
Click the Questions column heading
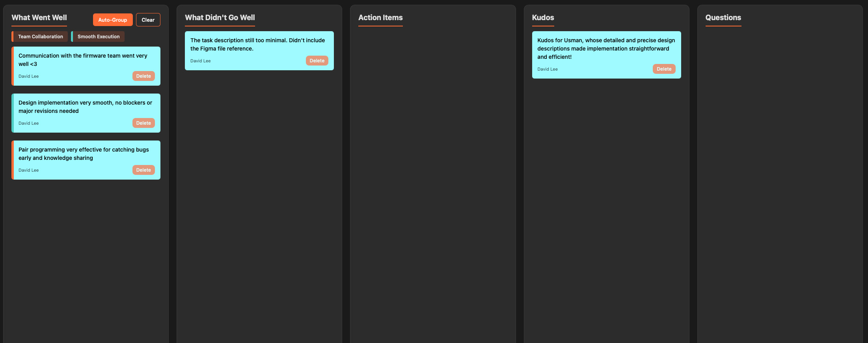tap(723, 18)
